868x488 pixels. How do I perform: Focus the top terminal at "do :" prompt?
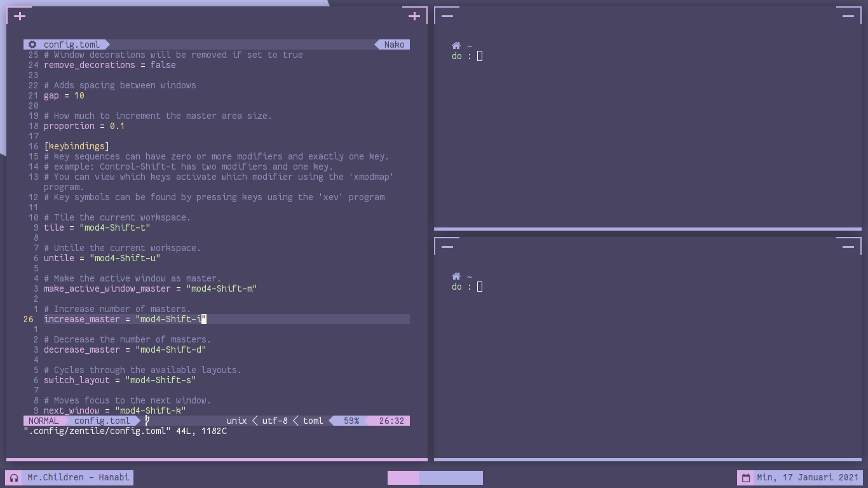[x=467, y=56]
